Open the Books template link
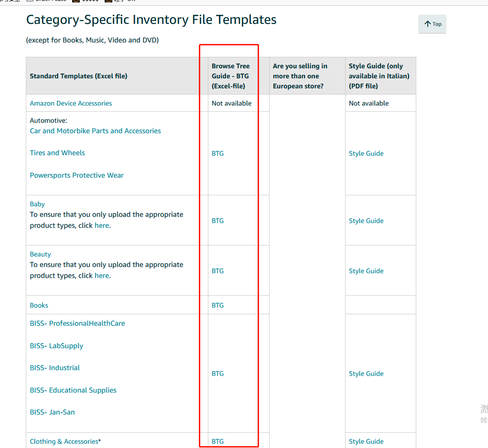 pos(39,305)
